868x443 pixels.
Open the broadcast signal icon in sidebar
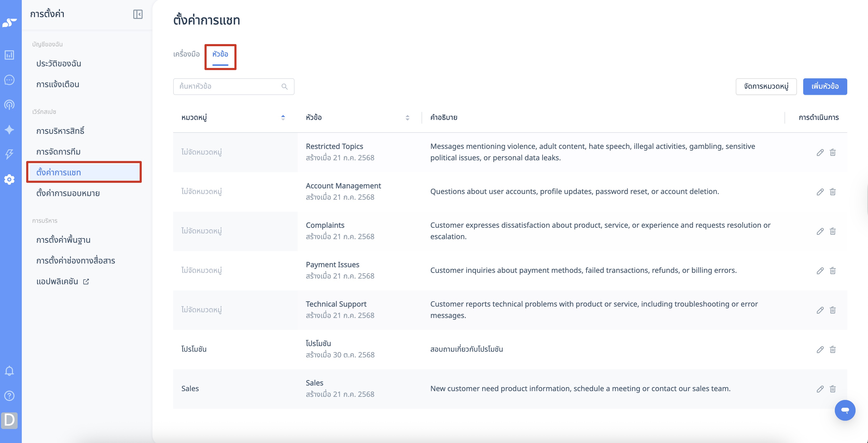coord(9,105)
